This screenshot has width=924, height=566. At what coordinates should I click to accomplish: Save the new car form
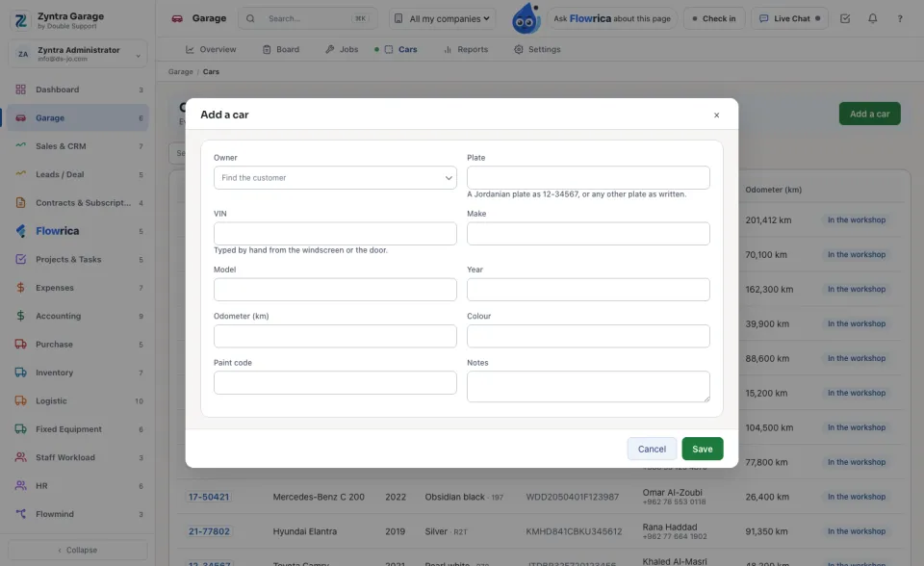tap(703, 449)
